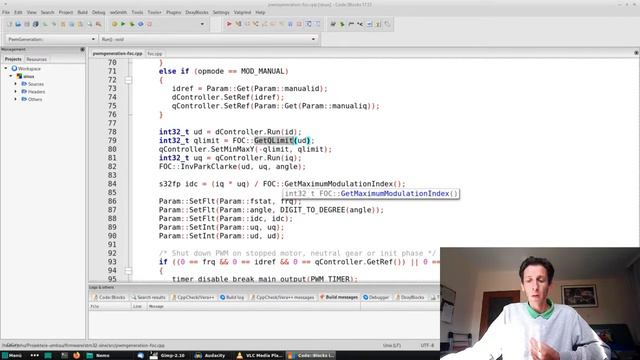Open the build target dropdown arrow
This screenshot has height=360, width=640.
point(202,24)
